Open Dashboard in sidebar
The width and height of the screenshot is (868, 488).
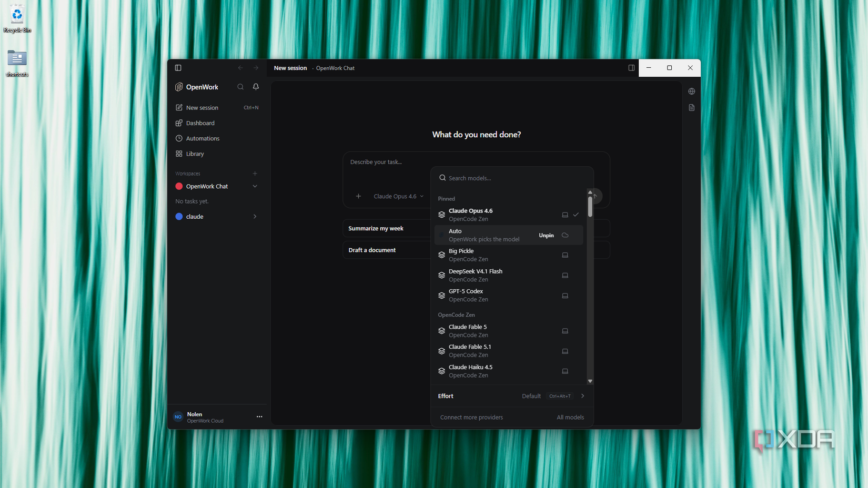click(x=217, y=123)
